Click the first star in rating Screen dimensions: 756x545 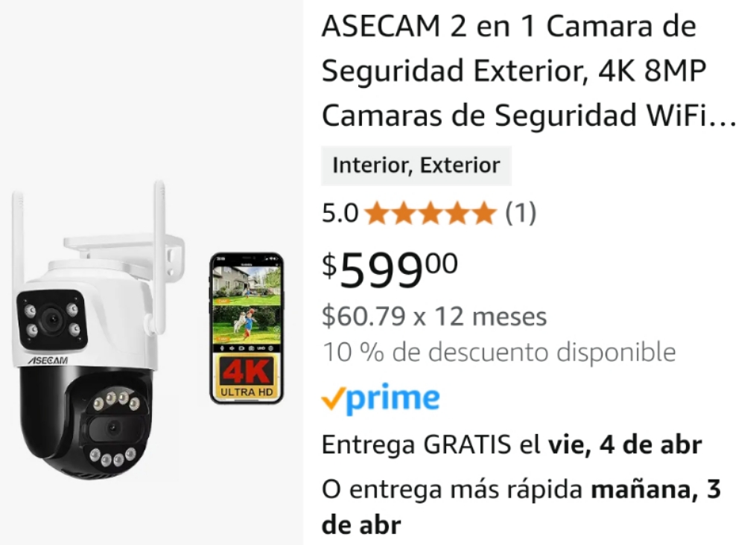point(377,214)
